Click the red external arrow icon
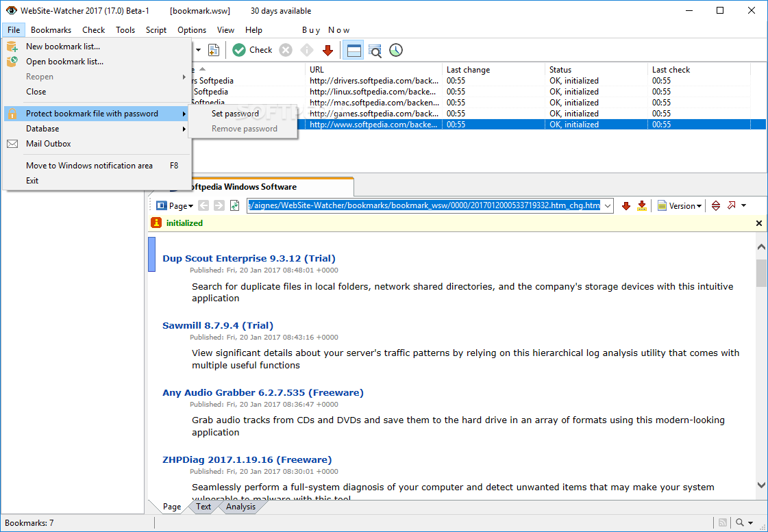Screen dimensions: 768x532 click(731, 205)
